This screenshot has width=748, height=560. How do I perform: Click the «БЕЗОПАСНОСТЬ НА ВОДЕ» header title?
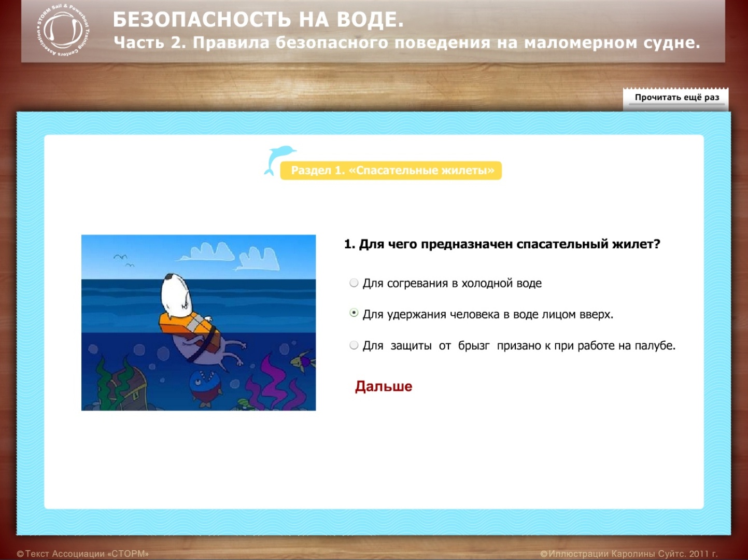[258, 20]
